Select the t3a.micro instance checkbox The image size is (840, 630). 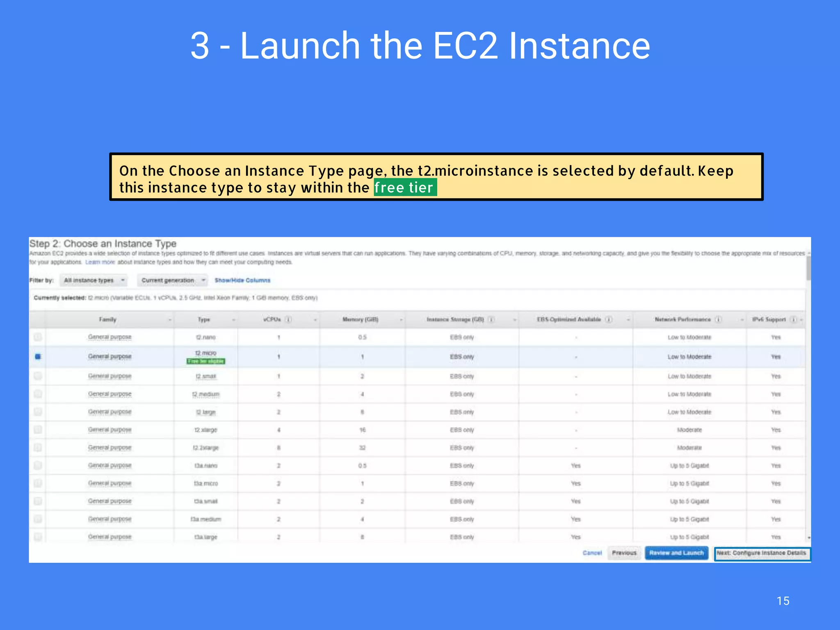pos(38,483)
